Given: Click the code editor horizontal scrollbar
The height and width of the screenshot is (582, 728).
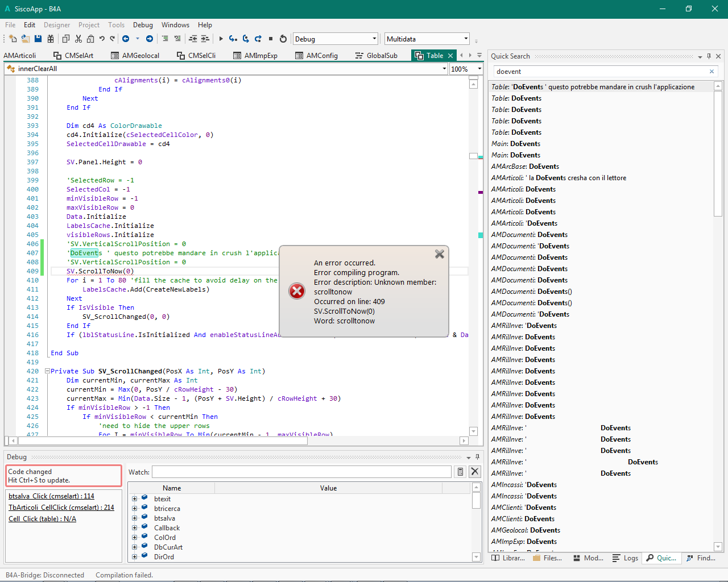Looking at the screenshot, I should (163, 440).
